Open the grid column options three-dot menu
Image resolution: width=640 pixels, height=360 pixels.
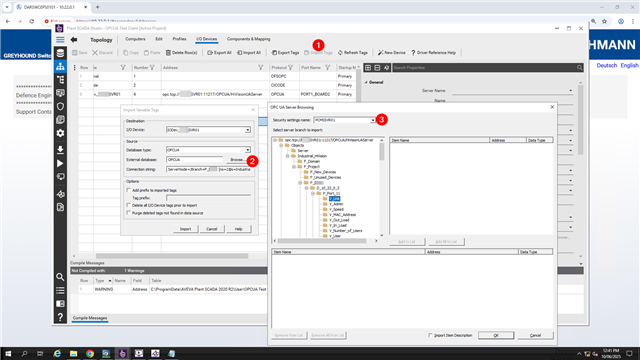(x=74, y=68)
